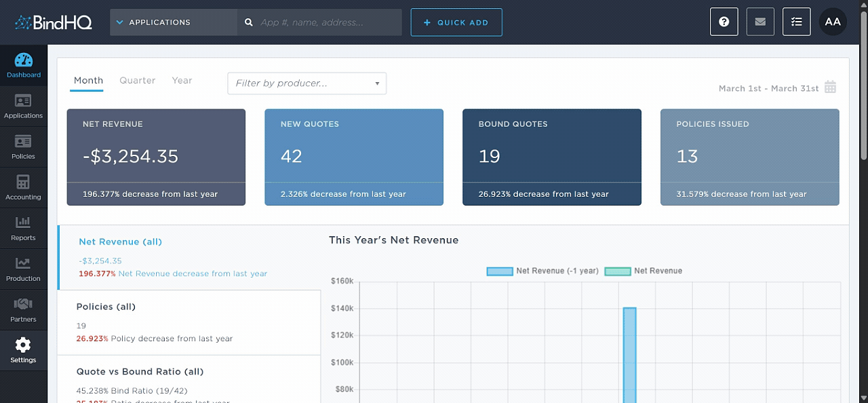The image size is (868, 403).
Task: Open Partners from the sidebar
Action: [24, 309]
